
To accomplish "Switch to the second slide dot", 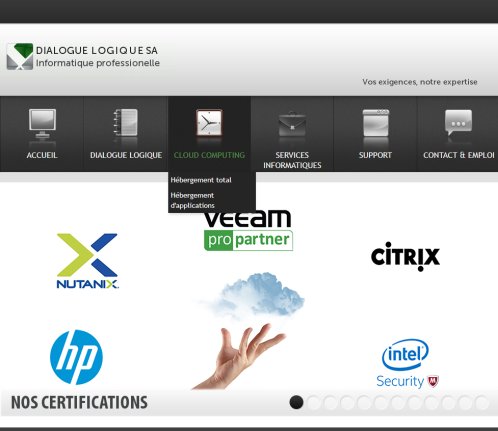I will pyautogui.click(x=313, y=402).
